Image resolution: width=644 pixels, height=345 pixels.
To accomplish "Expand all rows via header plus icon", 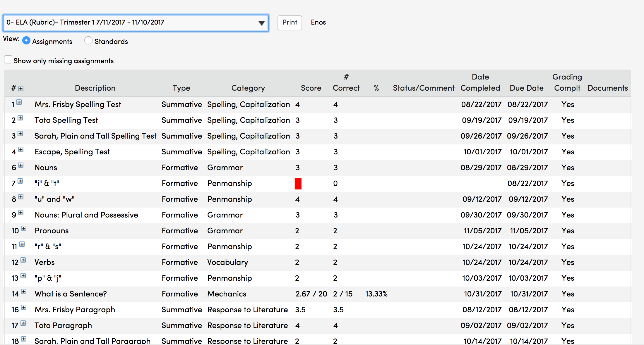I will coord(21,89).
